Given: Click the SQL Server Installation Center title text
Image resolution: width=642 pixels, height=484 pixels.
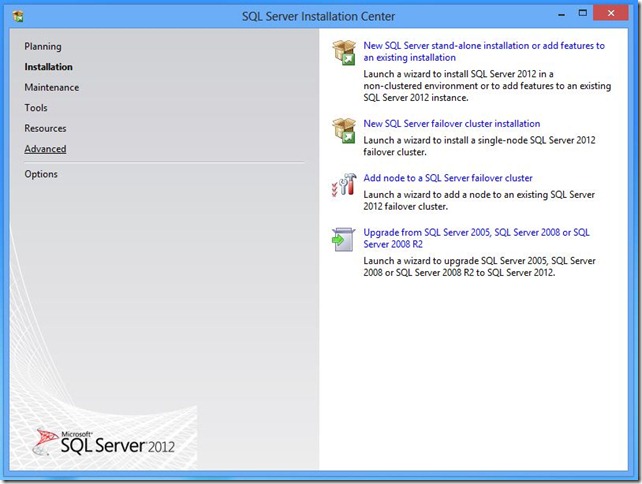Looking at the screenshot, I should [318, 16].
